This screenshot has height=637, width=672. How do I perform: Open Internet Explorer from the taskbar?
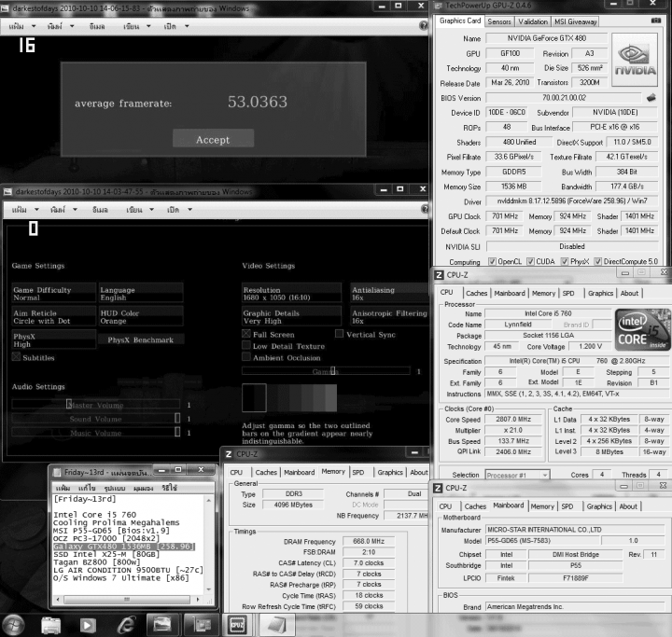[x=125, y=625]
